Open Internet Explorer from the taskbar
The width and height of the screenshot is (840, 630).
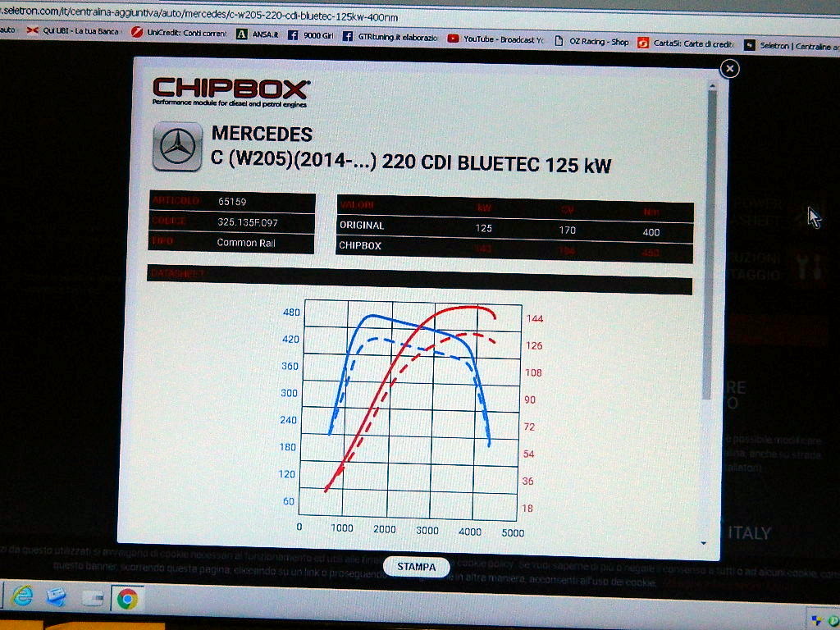click(x=21, y=596)
